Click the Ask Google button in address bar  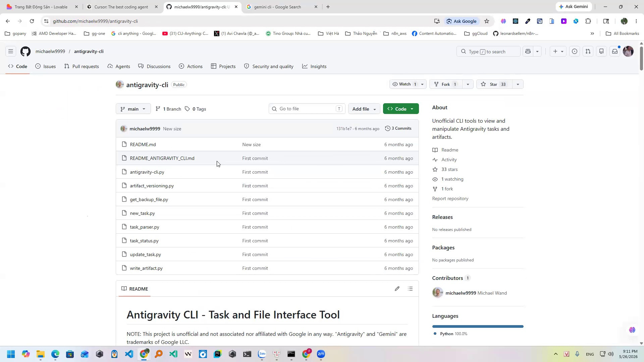[x=461, y=21]
